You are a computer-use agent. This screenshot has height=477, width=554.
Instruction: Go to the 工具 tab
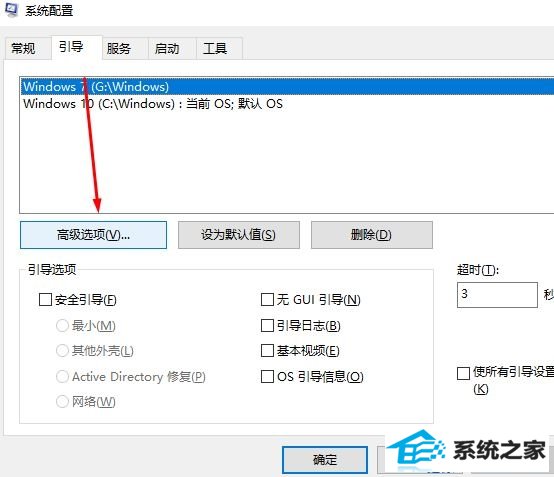click(x=215, y=48)
